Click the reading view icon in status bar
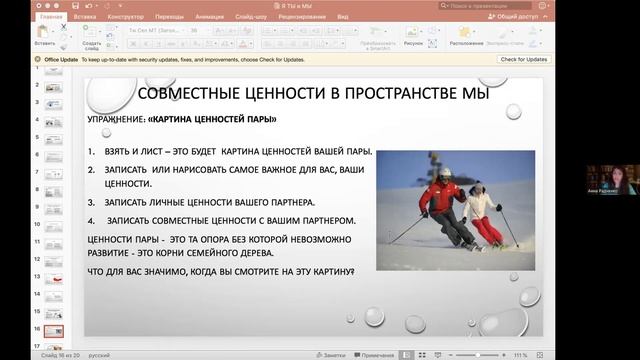Screen dimensions: 640x360 (438, 355)
